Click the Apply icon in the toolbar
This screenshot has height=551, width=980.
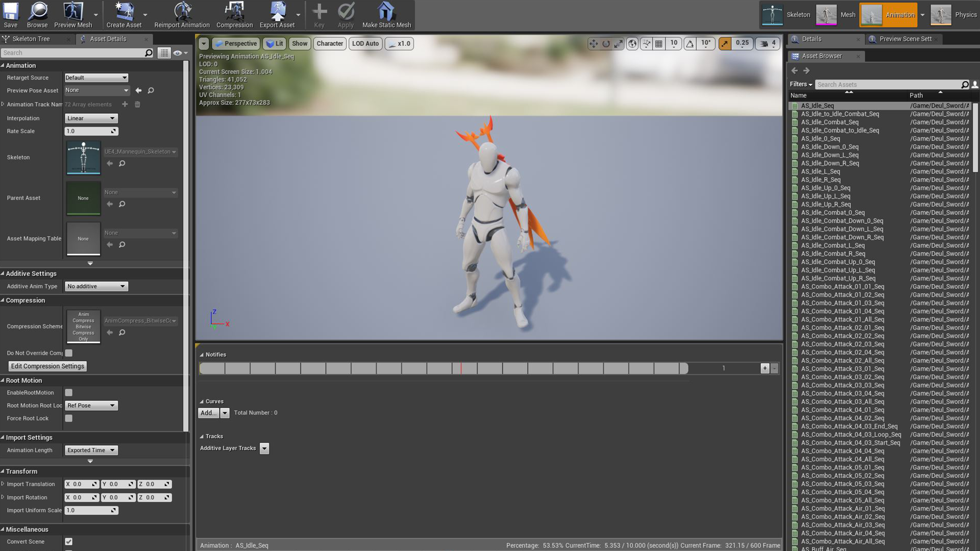(x=346, y=11)
